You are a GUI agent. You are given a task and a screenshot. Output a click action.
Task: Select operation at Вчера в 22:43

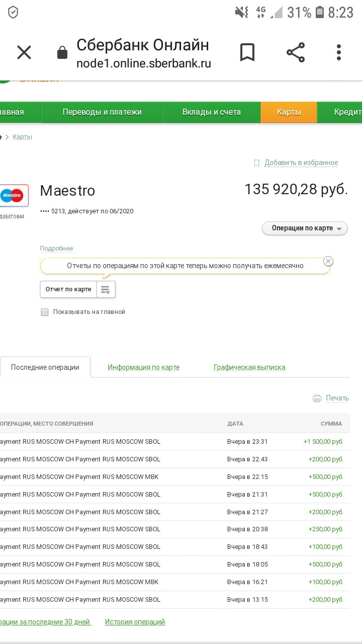pyautogui.click(x=174, y=459)
